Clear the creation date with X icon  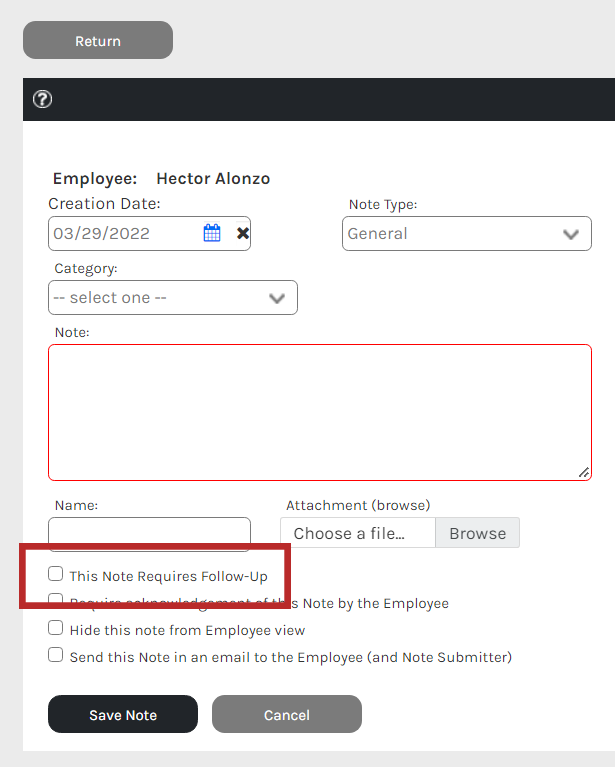pyautogui.click(x=243, y=233)
